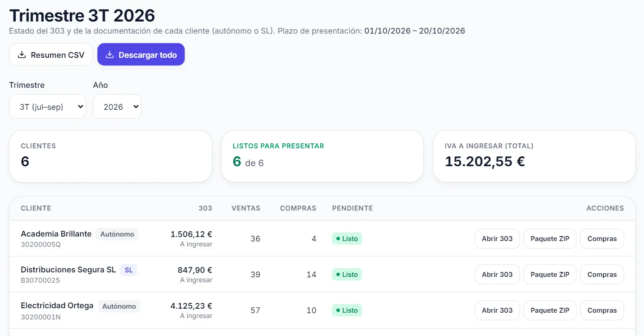Viewport: 644px width, 336px height.
Task: Open the 303 for Distribuciones Segura SL
Action: (x=497, y=275)
